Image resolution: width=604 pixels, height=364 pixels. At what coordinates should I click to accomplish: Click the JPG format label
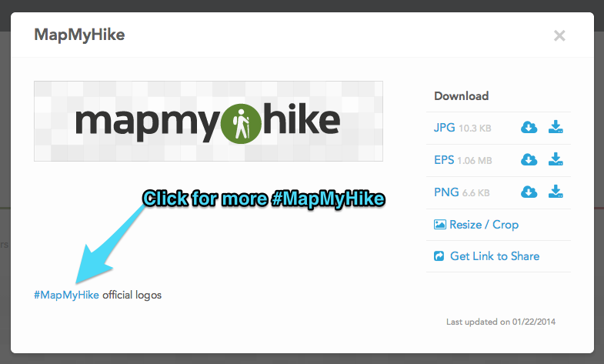pos(444,128)
